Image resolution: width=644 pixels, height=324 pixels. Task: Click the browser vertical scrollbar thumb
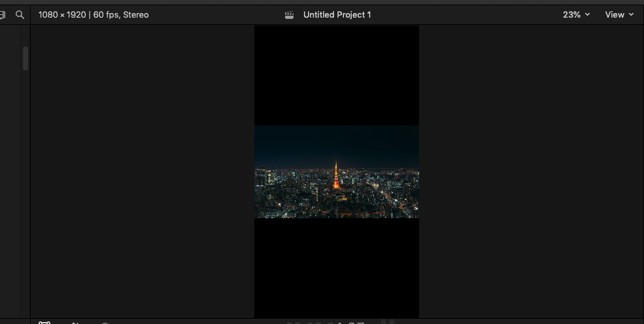coord(25,58)
